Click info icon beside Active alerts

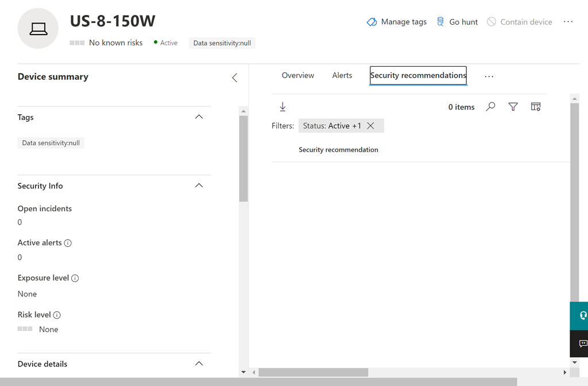(x=68, y=243)
